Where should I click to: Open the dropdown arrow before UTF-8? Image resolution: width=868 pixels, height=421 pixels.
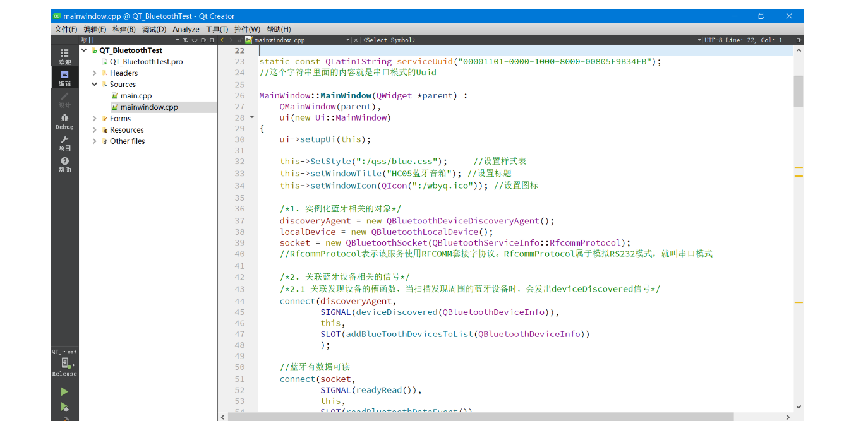tap(699, 40)
